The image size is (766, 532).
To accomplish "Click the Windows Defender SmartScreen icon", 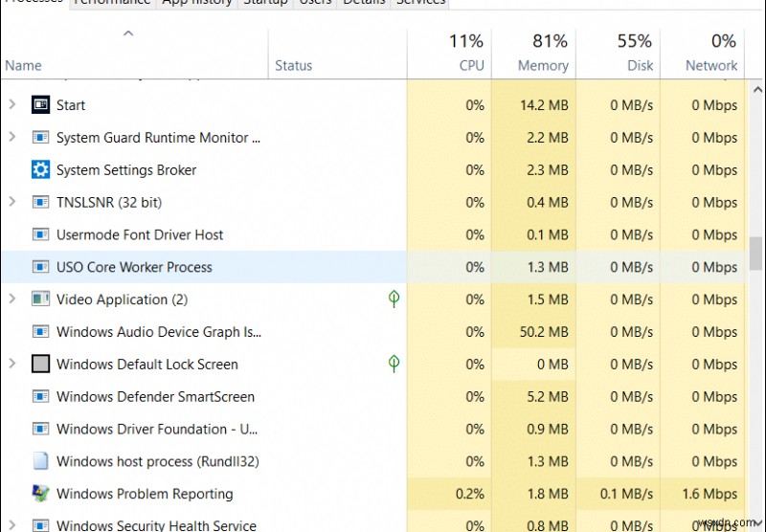I will [40, 396].
